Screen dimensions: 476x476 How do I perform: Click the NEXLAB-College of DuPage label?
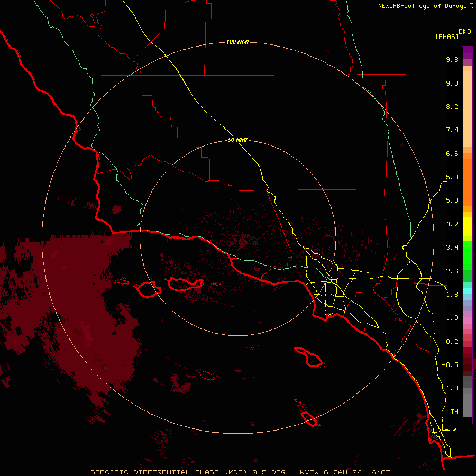[422, 6]
